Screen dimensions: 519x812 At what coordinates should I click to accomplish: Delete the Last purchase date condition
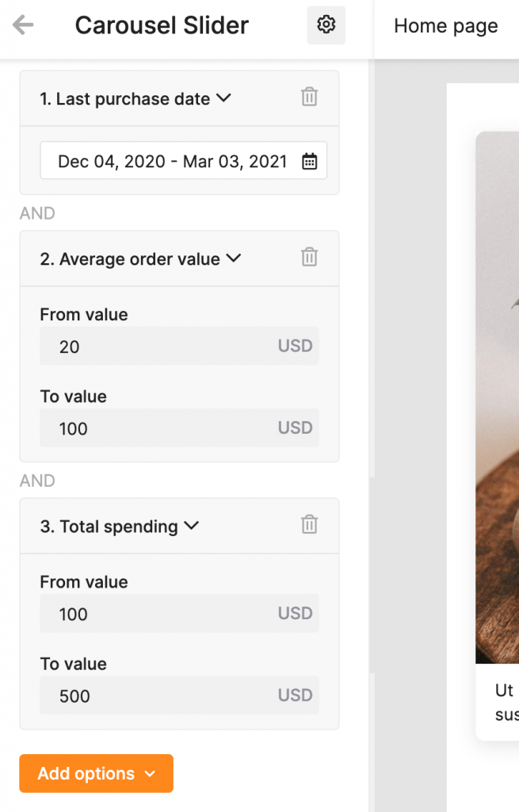pyautogui.click(x=310, y=97)
